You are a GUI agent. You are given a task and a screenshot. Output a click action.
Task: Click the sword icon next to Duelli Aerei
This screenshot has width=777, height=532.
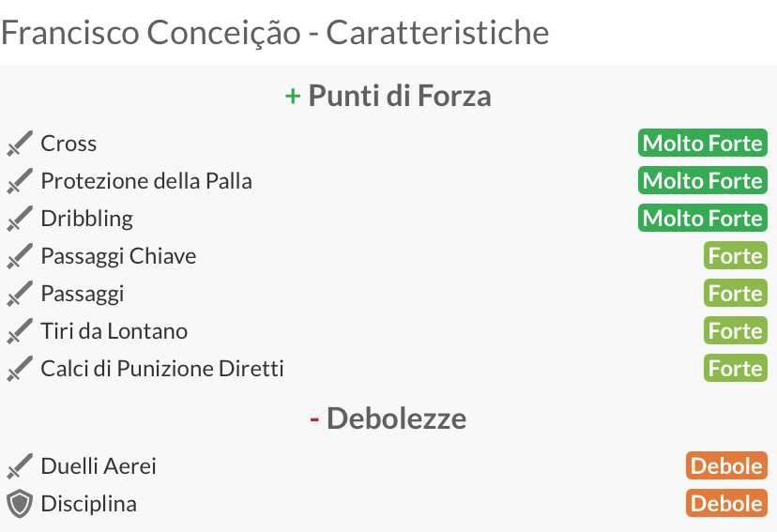click(x=20, y=466)
